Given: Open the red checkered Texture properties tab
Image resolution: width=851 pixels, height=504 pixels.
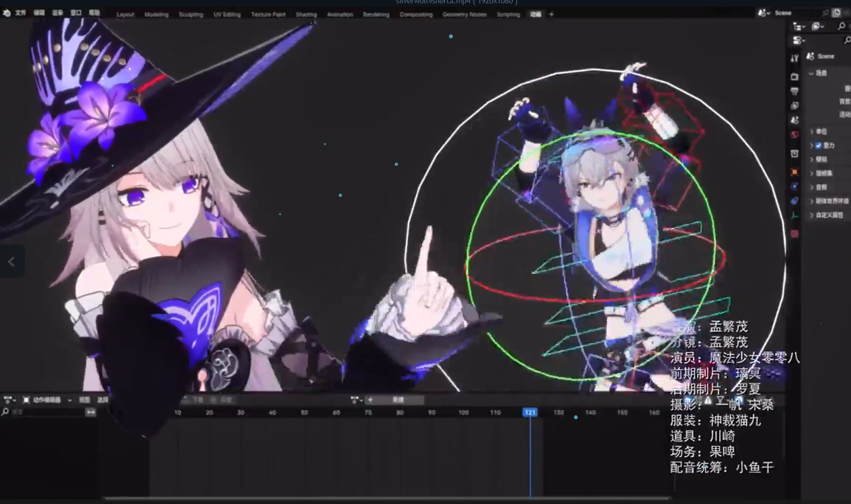Looking at the screenshot, I should [x=794, y=234].
